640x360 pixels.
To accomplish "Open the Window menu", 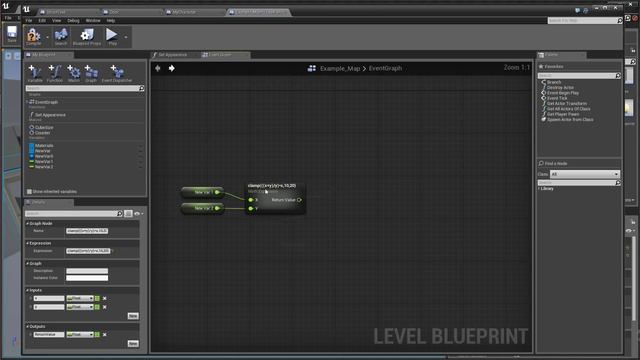I will (x=93, y=20).
